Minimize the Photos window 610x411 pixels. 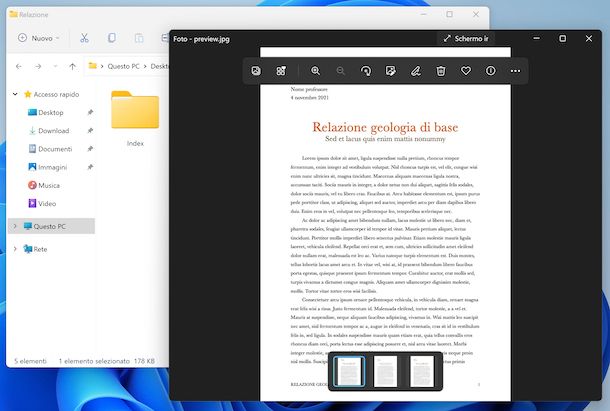(536, 38)
